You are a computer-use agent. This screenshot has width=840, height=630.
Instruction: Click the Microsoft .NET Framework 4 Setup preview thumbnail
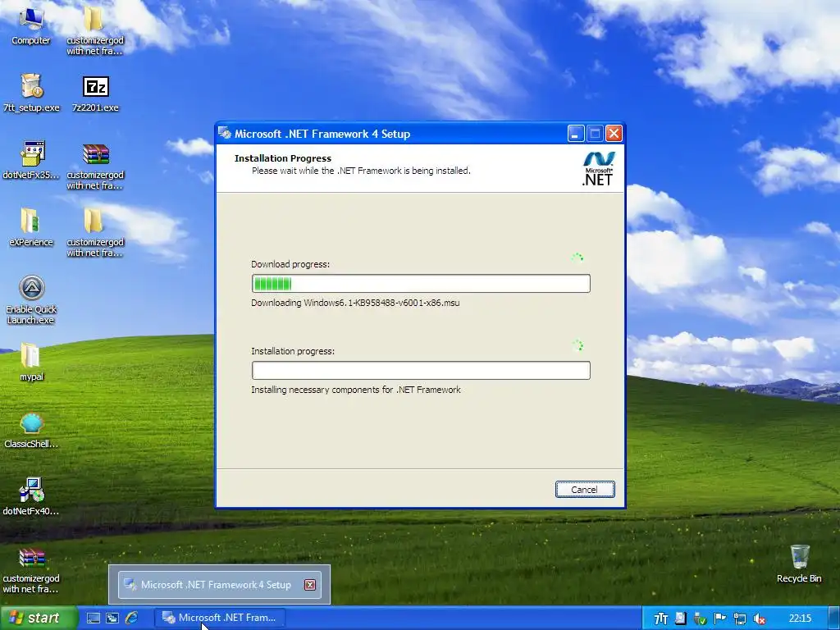[219, 584]
